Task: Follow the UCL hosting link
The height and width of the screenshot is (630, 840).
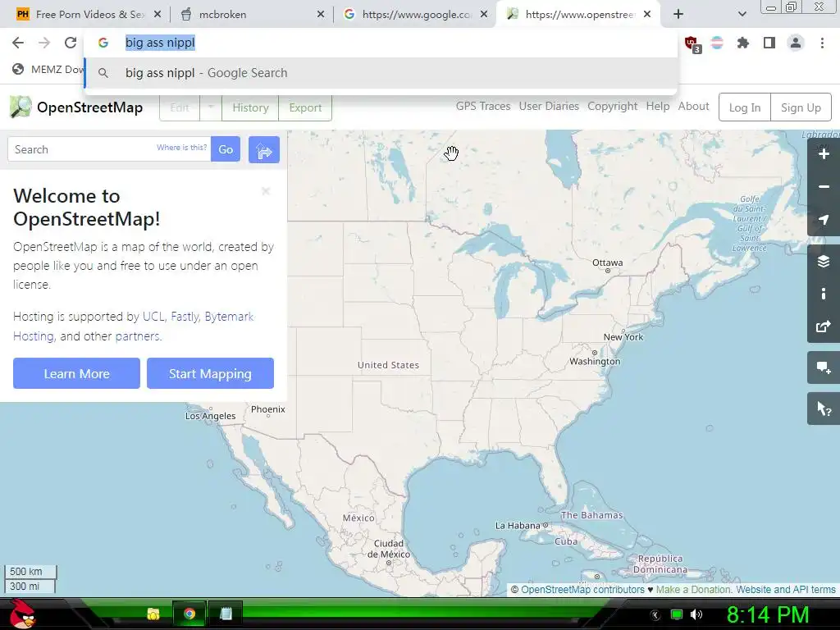Action: coord(153,317)
